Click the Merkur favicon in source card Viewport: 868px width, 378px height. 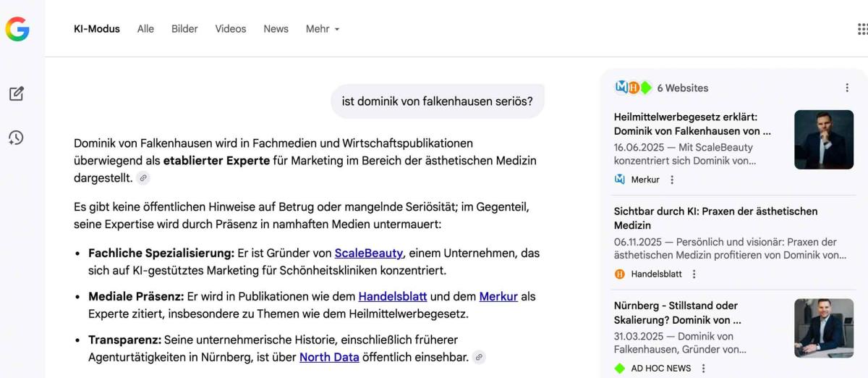click(x=619, y=180)
